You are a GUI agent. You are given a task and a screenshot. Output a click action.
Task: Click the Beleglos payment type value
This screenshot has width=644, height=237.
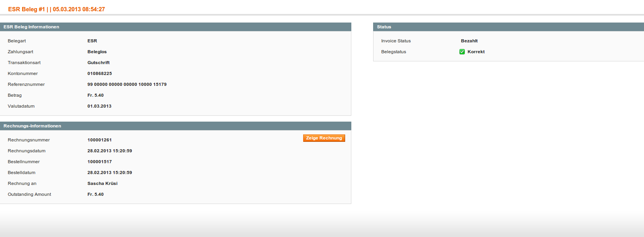click(x=97, y=52)
